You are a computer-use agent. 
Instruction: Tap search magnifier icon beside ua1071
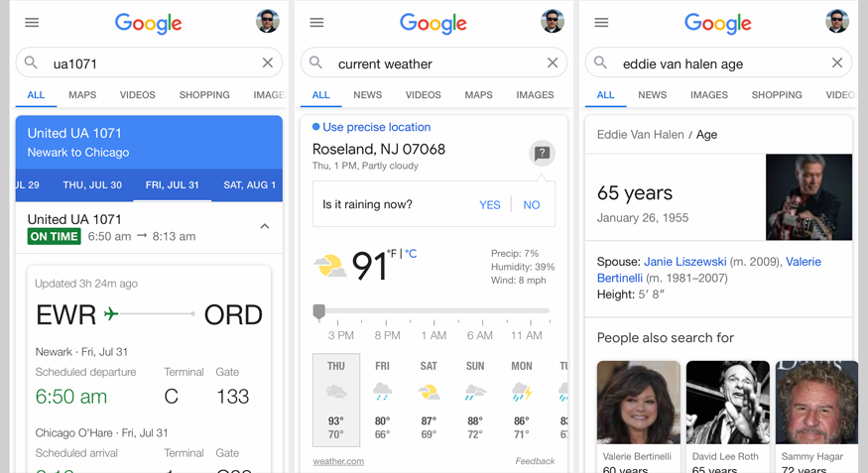pos(31,62)
